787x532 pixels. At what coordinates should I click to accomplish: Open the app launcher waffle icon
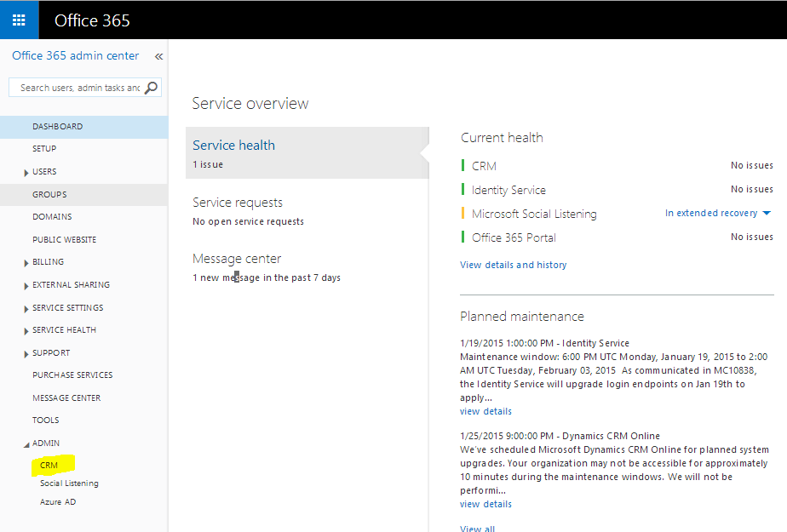tap(19, 20)
